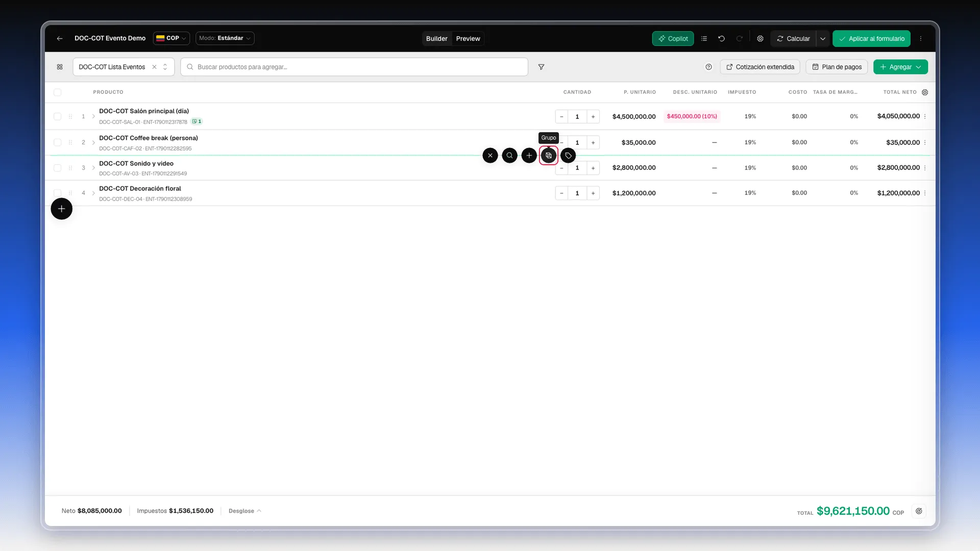The image size is (980, 551).
Task: Click the tag icon in floating toolbar
Action: click(568, 156)
